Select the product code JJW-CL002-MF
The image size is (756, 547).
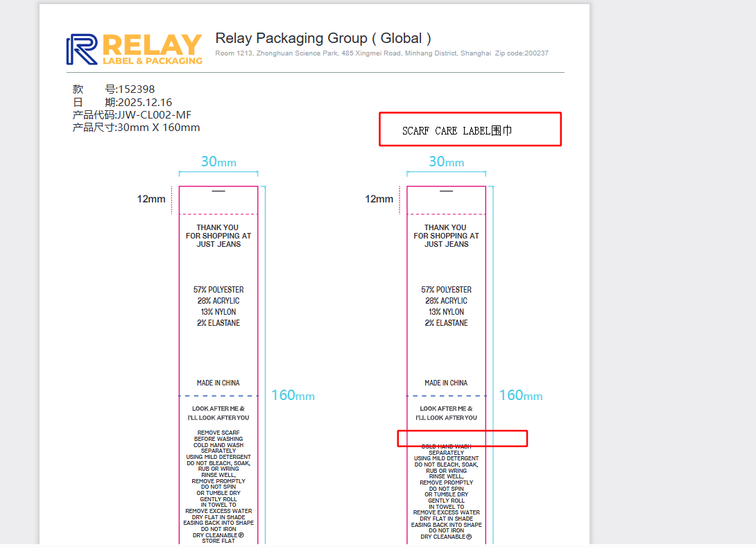[x=132, y=115]
